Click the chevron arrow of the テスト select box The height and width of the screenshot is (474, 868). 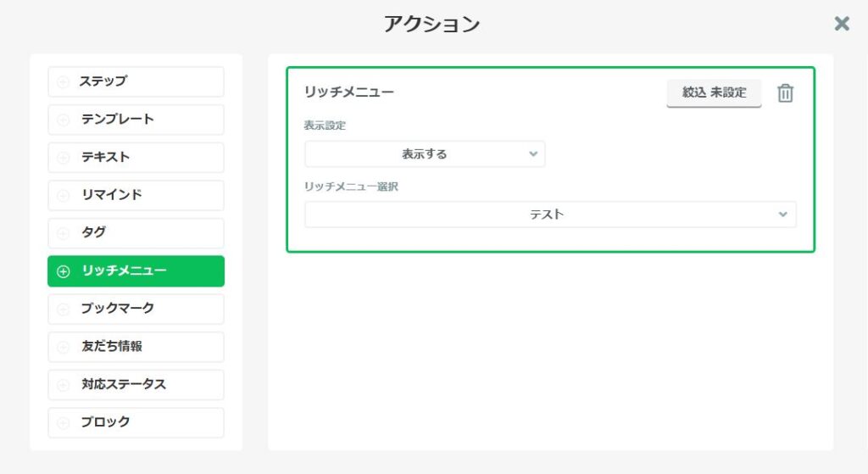[x=782, y=215]
